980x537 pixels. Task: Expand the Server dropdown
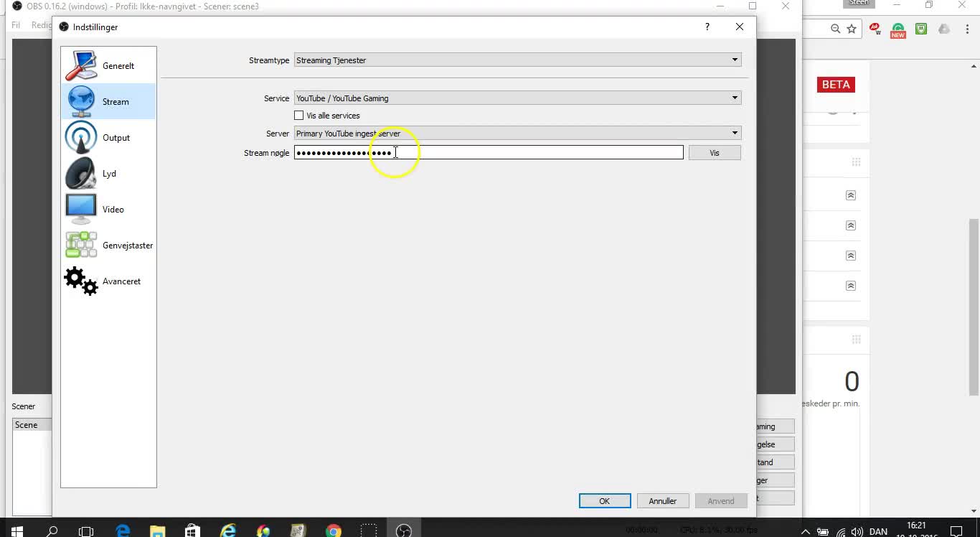pos(517,134)
